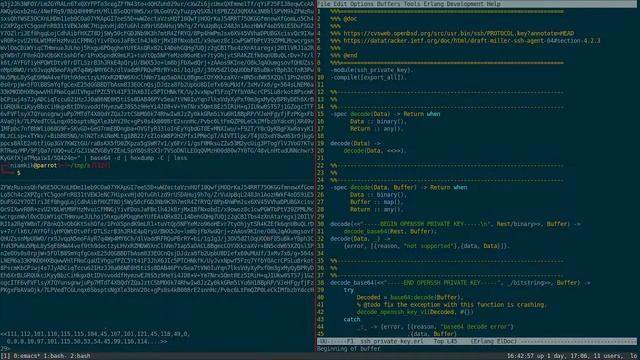The height and width of the screenshot is (360, 640).
Task: Click the tmux session indicator [1]
Action: point(5,356)
